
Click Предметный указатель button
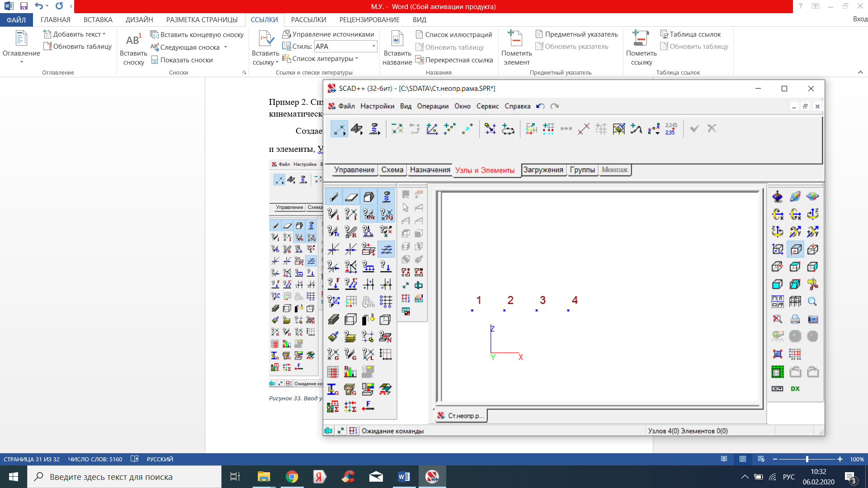point(576,34)
